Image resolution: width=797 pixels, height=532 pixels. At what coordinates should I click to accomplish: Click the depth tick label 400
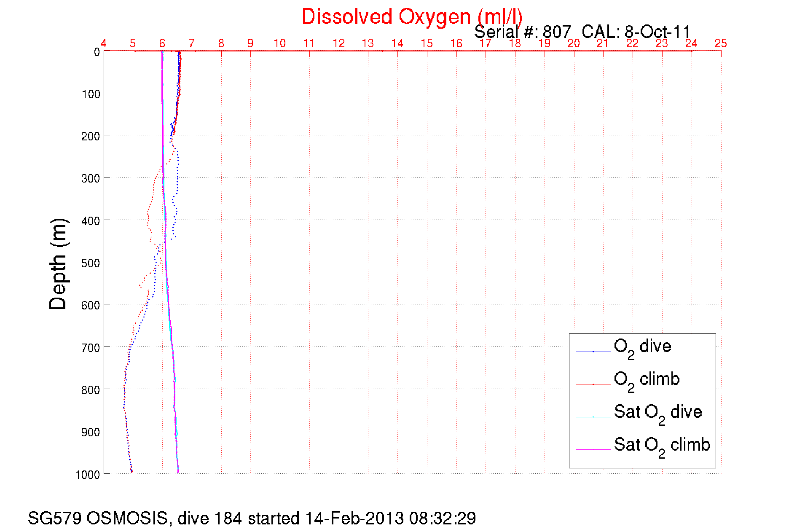91,221
